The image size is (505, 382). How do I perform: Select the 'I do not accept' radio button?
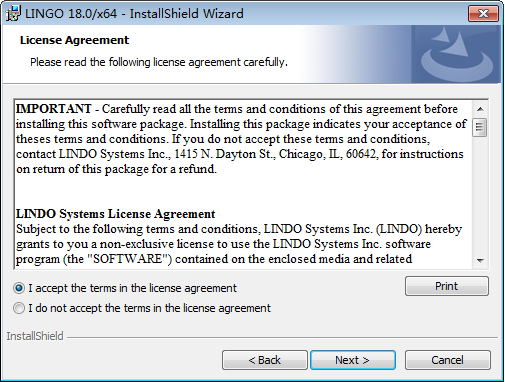tap(19, 308)
